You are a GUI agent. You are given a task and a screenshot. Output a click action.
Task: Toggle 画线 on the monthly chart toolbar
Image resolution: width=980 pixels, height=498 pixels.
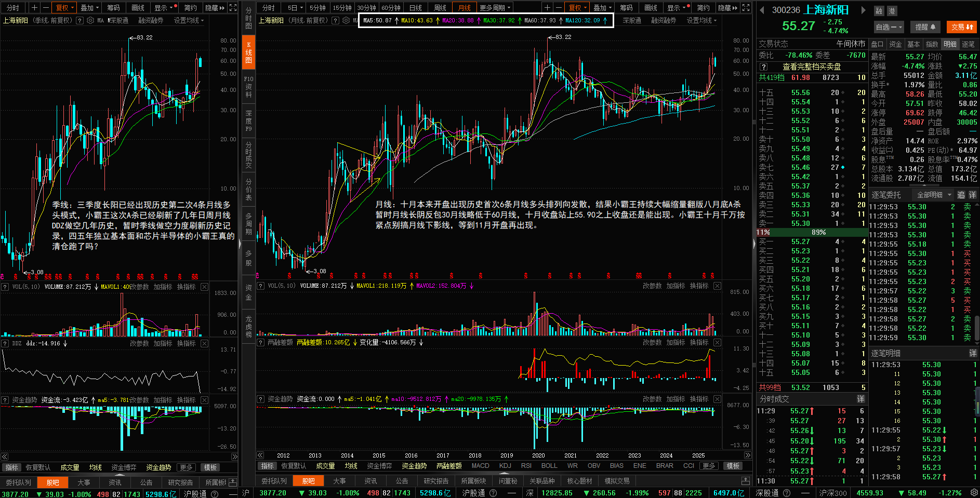pos(651,8)
